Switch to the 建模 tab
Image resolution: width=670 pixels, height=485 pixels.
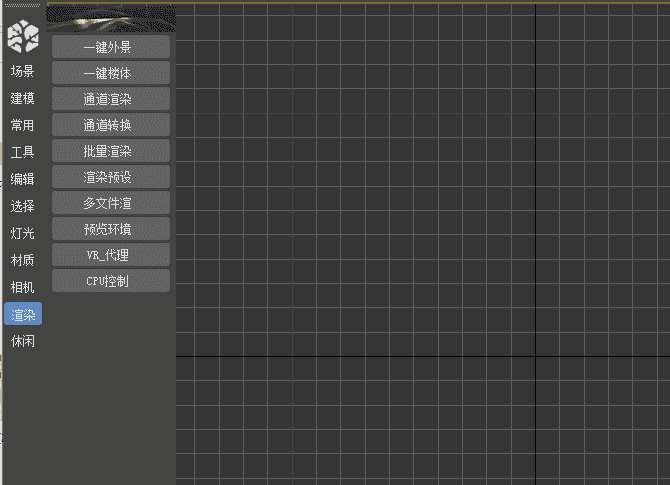point(22,99)
